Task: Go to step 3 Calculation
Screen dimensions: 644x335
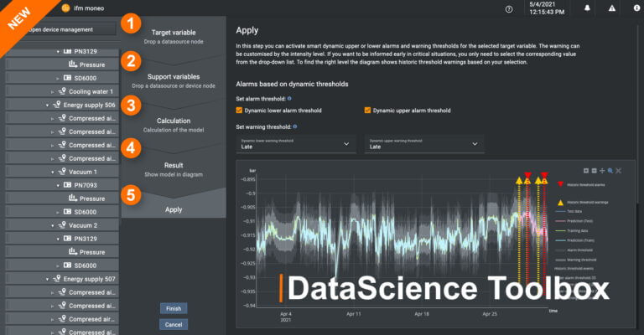Action: (174, 124)
